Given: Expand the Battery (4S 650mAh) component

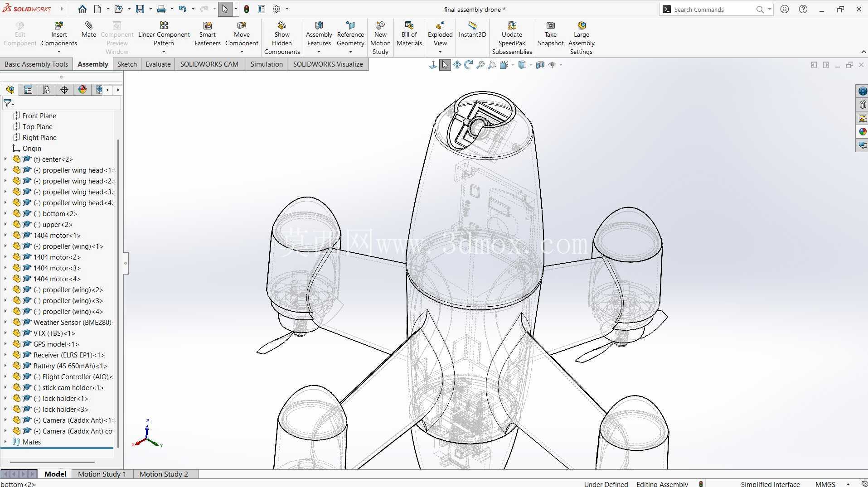Looking at the screenshot, I should (x=5, y=366).
